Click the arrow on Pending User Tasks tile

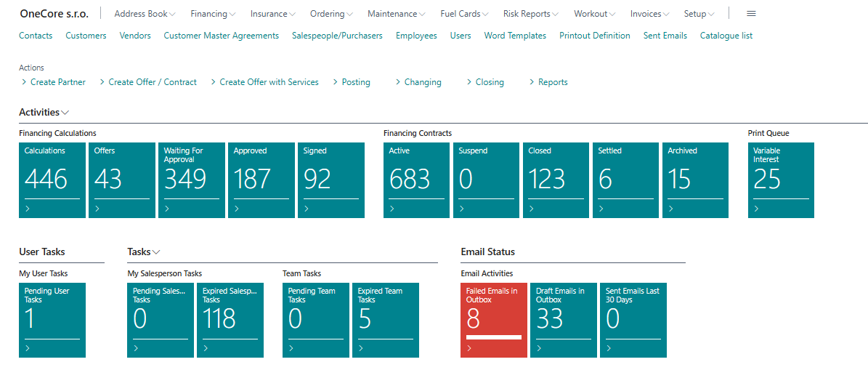28,348
